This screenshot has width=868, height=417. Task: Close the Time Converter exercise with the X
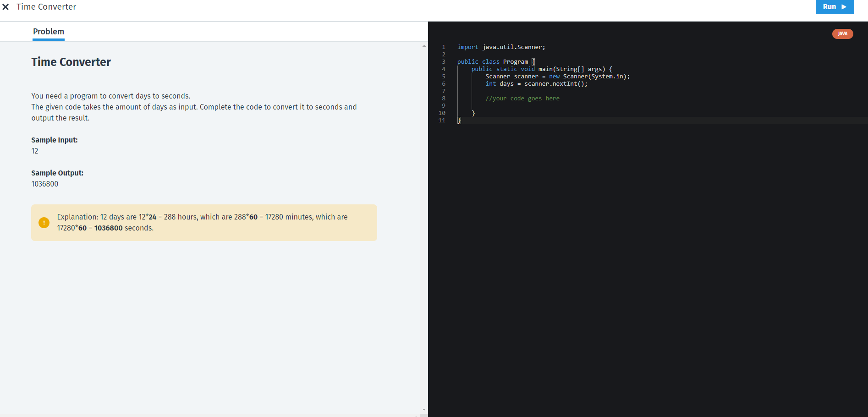tap(5, 6)
